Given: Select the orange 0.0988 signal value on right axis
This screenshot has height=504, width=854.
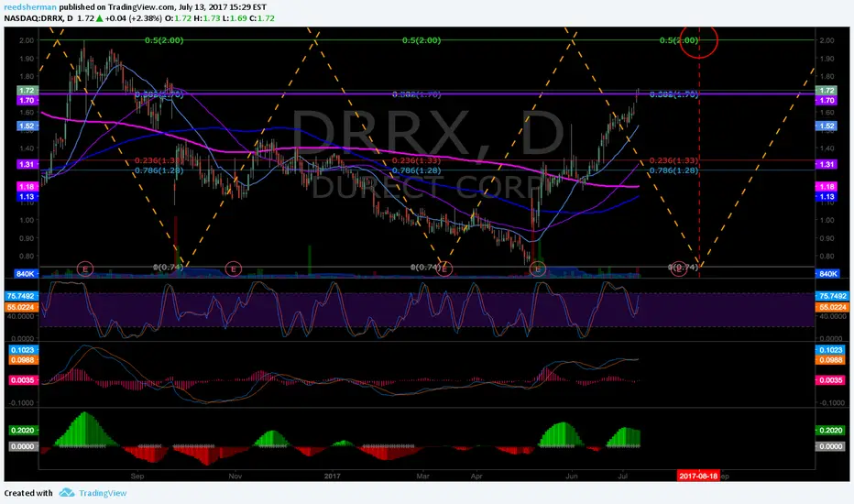Looking at the screenshot, I should [830, 360].
